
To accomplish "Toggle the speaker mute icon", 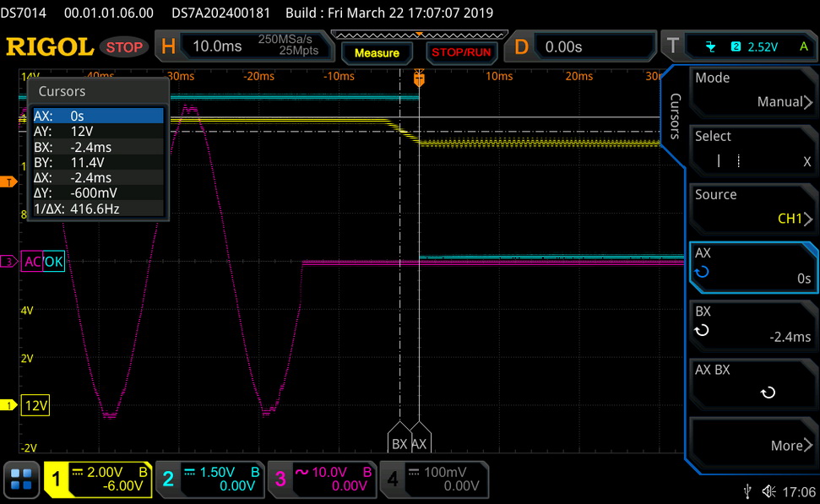I will 768,491.
